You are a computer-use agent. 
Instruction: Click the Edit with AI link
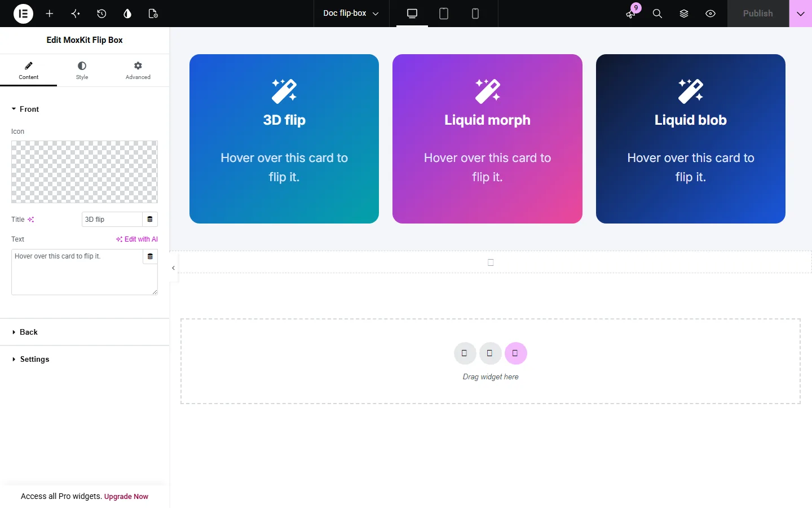tap(137, 239)
